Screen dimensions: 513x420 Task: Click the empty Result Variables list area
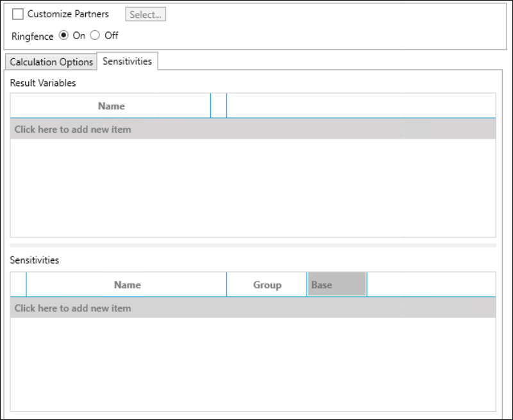(253, 188)
